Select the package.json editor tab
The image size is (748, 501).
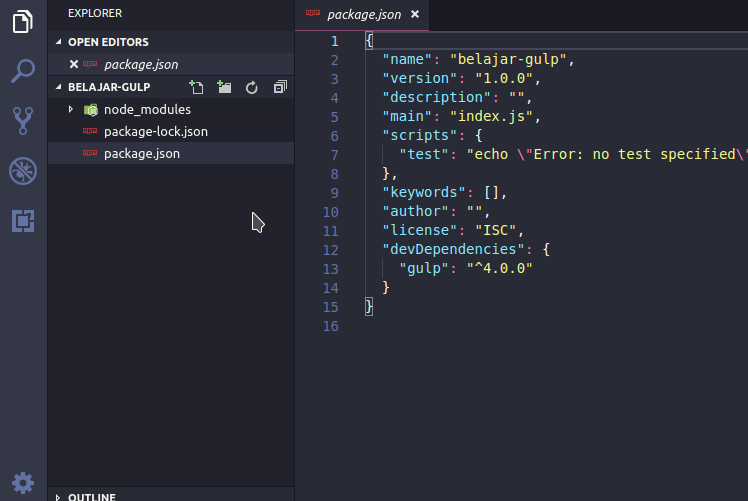pyautogui.click(x=362, y=15)
